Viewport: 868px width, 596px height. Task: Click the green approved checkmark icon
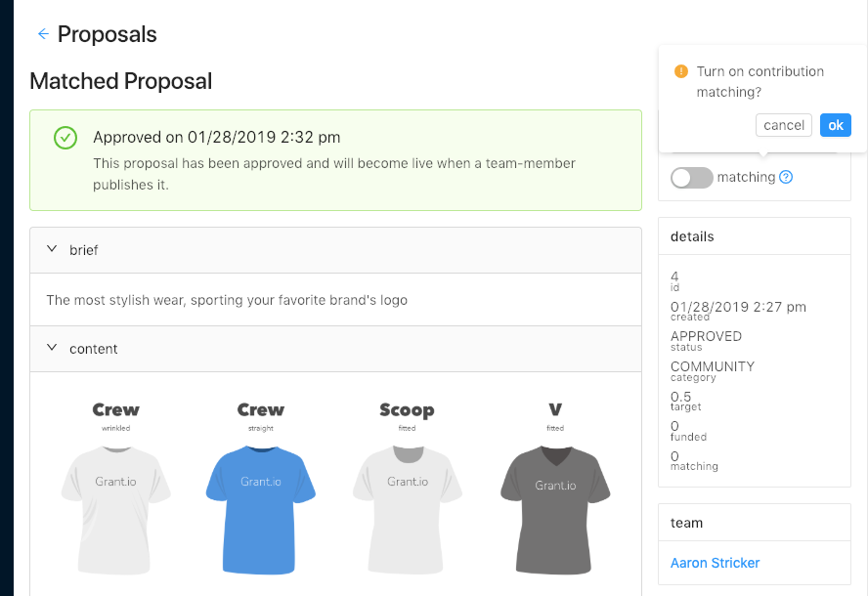click(x=65, y=138)
